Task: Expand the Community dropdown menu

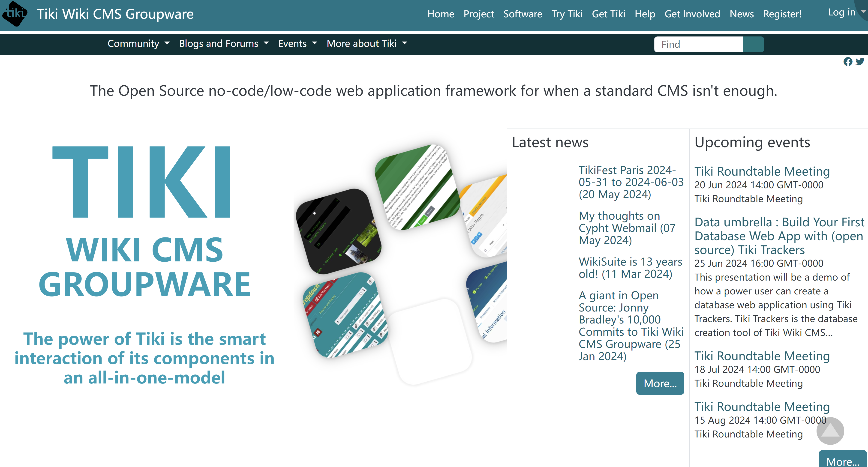Action: (x=138, y=43)
